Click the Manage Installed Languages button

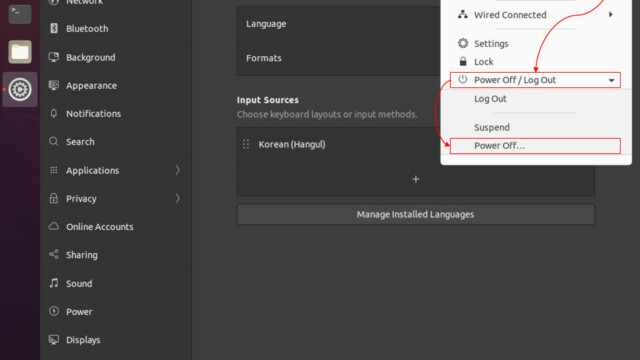416,214
